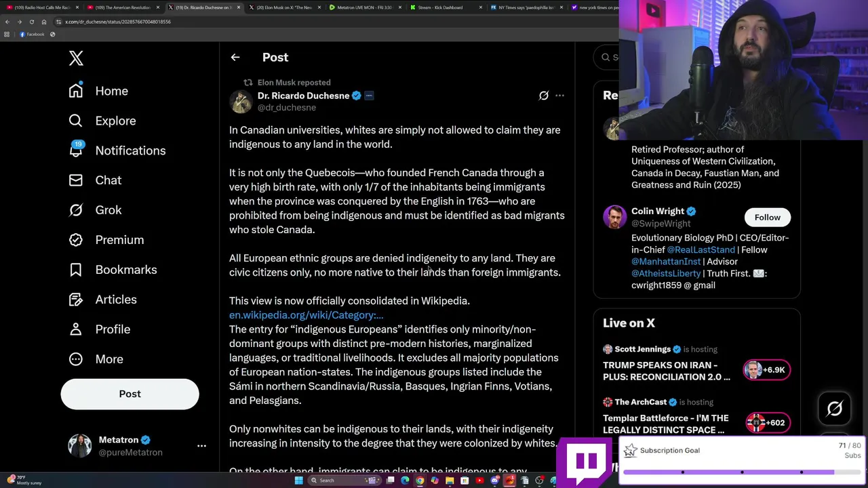Open Microsoft Store from the taskbar
The image size is (868, 488).
point(465,481)
